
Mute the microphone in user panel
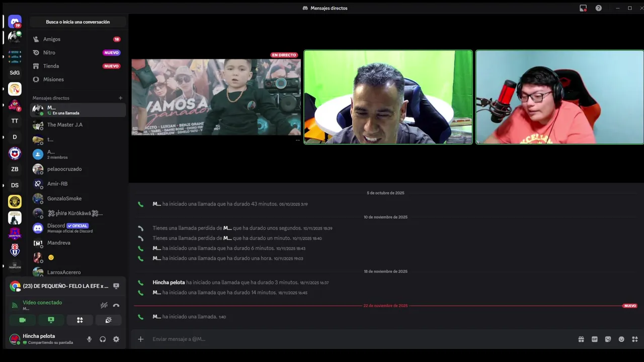point(89,339)
